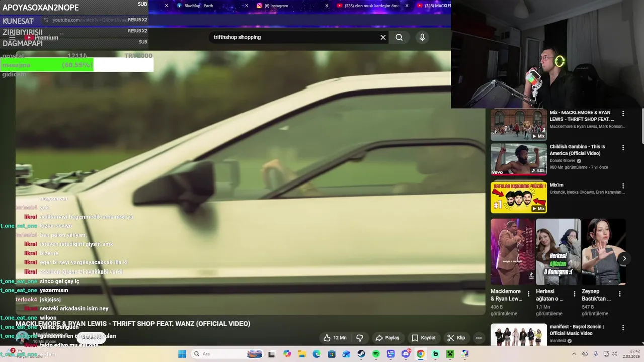Screen dimensions: 644x362
Task: Open Steam from the taskbar
Action: pyautogui.click(x=361, y=354)
